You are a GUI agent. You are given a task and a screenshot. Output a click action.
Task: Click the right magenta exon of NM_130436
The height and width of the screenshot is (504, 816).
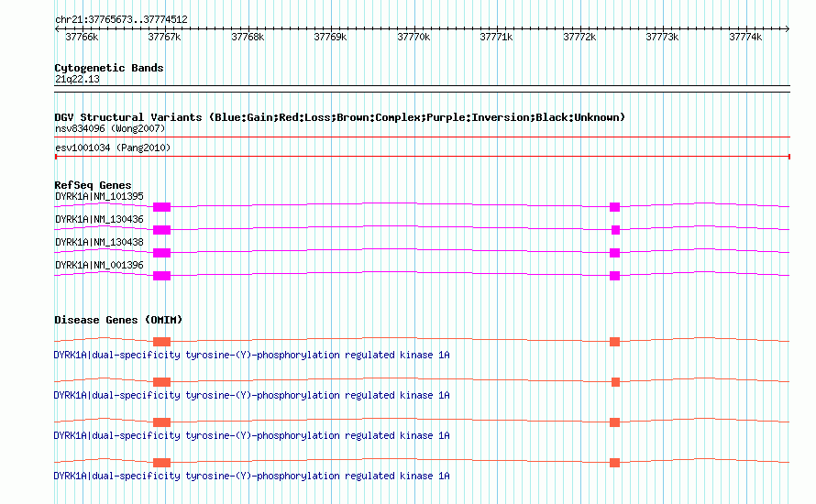(615, 230)
